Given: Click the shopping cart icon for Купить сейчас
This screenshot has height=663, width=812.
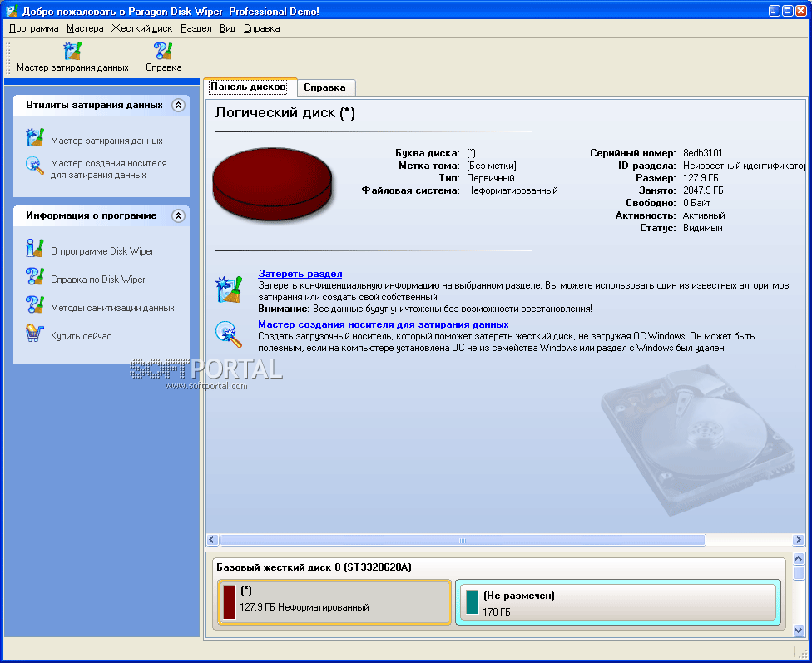Looking at the screenshot, I should pyautogui.click(x=35, y=333).
